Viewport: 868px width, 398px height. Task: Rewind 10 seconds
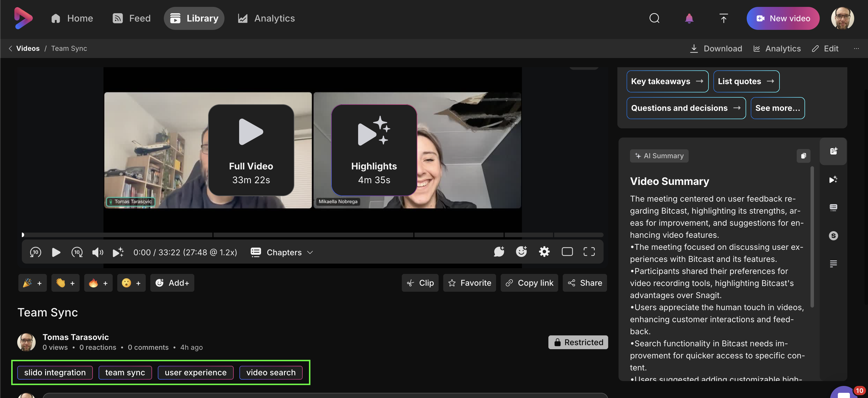click(x=35, y=252)
